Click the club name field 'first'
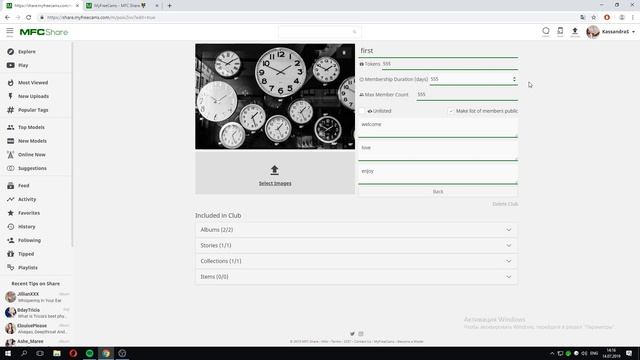Screen dimensions: 640x360 (438, 51)
